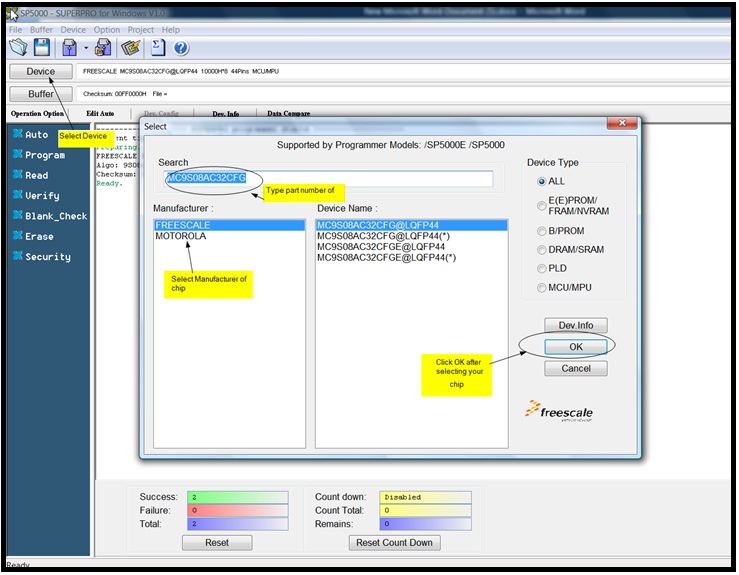Click the sigma checksum toolbar icon
The width and height of the screenshot is (739, 575).
click(x=157, y=47)
